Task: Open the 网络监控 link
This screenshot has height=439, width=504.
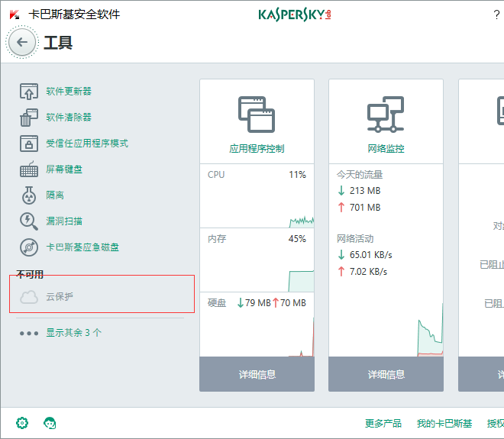Action: (x=386, y=148)
